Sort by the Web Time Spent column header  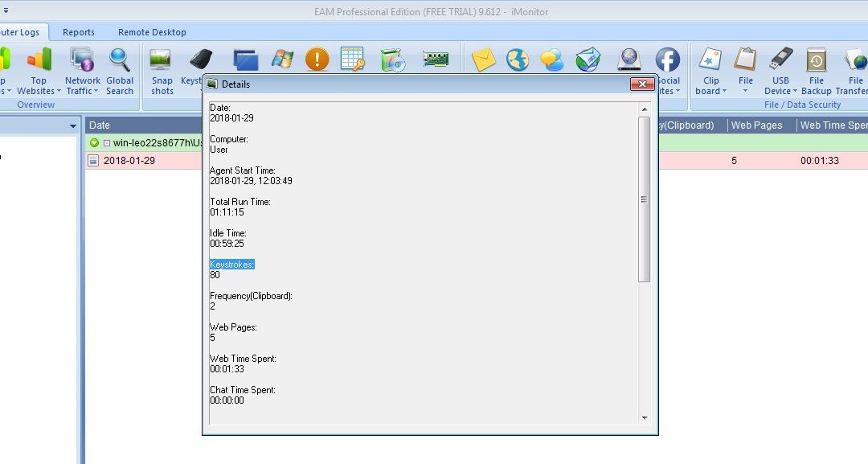click(833, 125)
